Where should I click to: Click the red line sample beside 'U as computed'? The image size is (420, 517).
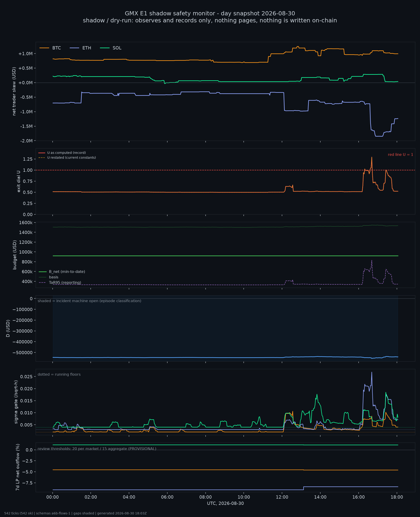(42, 153)
